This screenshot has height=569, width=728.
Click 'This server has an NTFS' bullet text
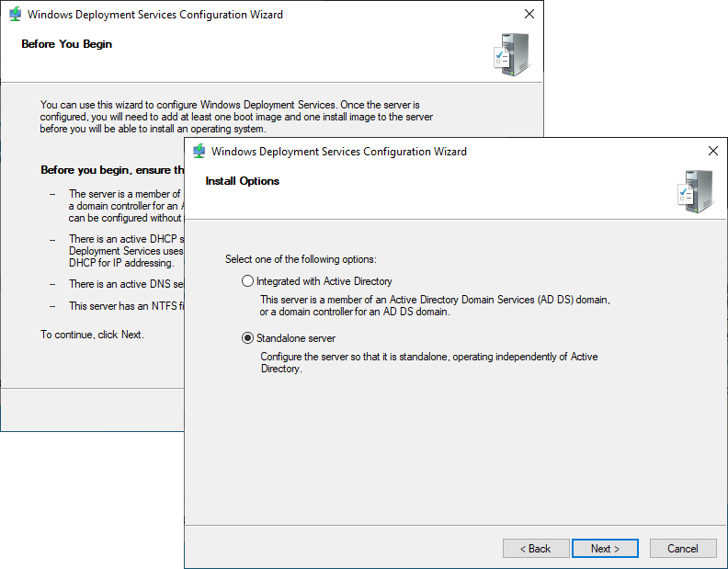[126, 306]
